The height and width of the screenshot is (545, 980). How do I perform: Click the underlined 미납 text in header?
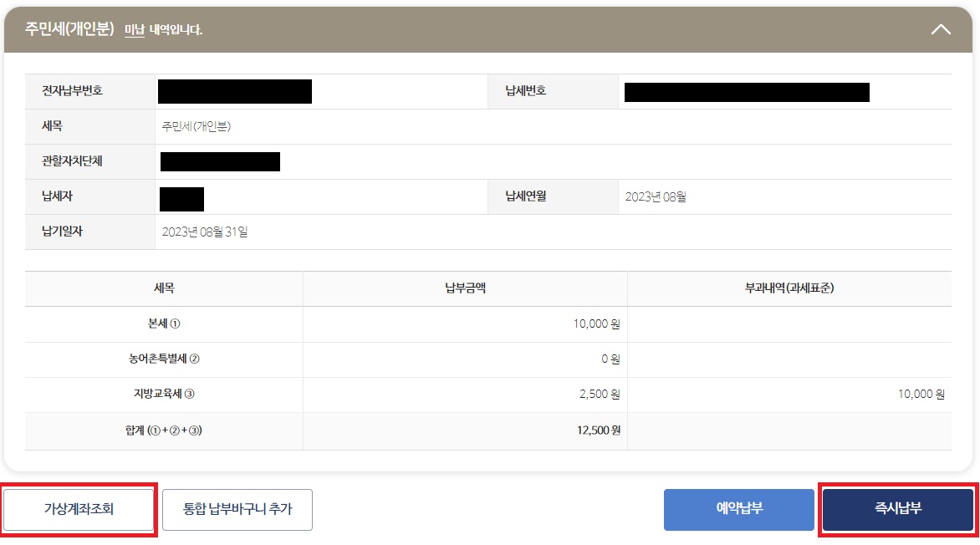tap(135, 29)
